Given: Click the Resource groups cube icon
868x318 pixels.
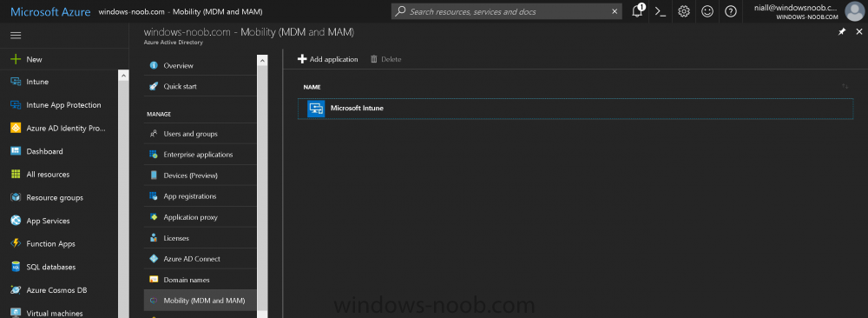Looking at the screenshot, I should point(16,198).
